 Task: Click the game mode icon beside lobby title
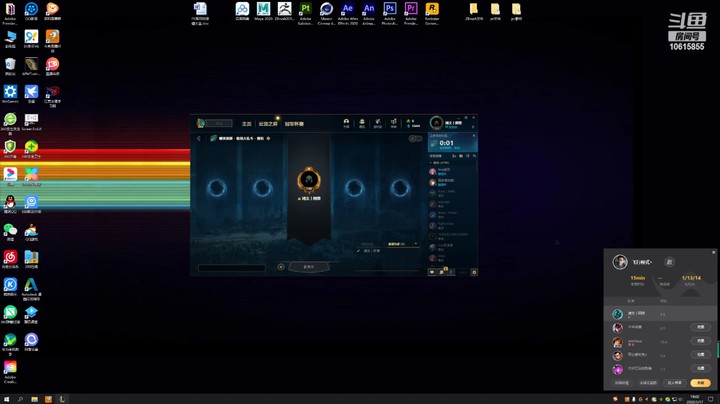pyautogui.click(x=214, y=138)
